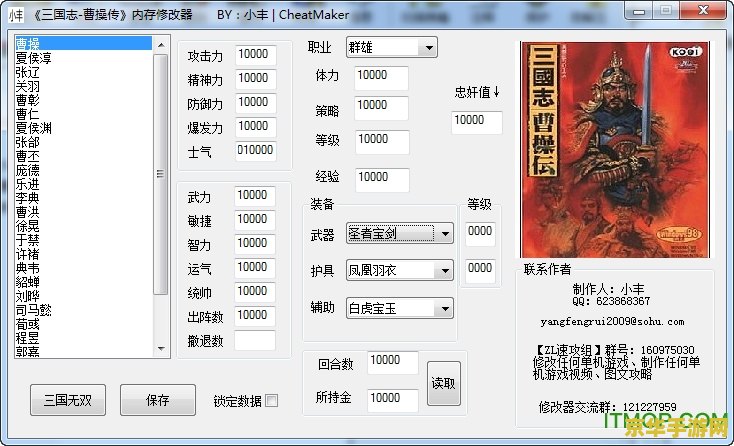Click the 策略 input field
734x446 pixels.
[x=382, y=108]
